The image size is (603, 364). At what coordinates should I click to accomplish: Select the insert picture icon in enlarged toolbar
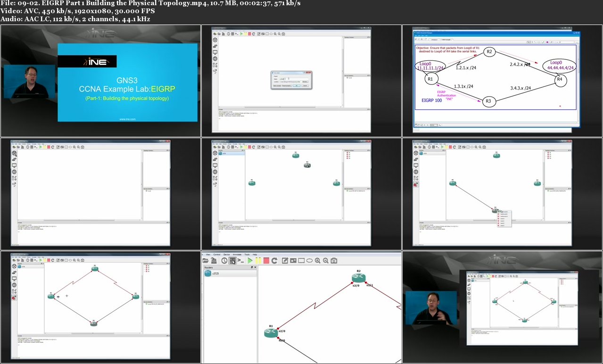[293, 261]
